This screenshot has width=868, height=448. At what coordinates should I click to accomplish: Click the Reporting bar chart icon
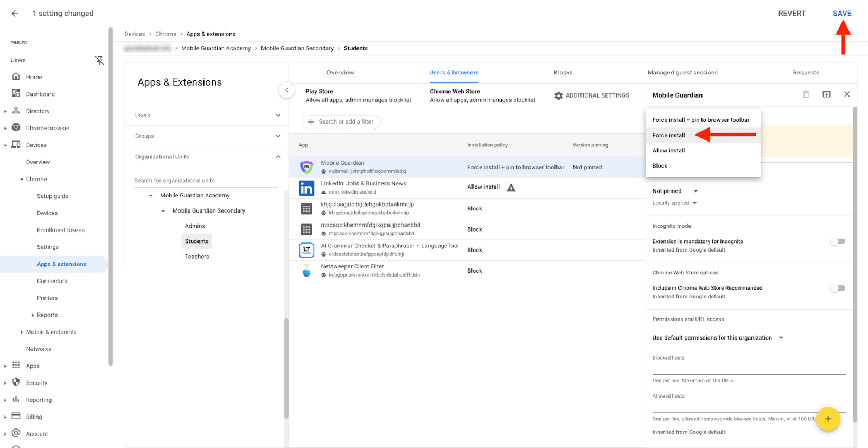[x=16, y=400]
